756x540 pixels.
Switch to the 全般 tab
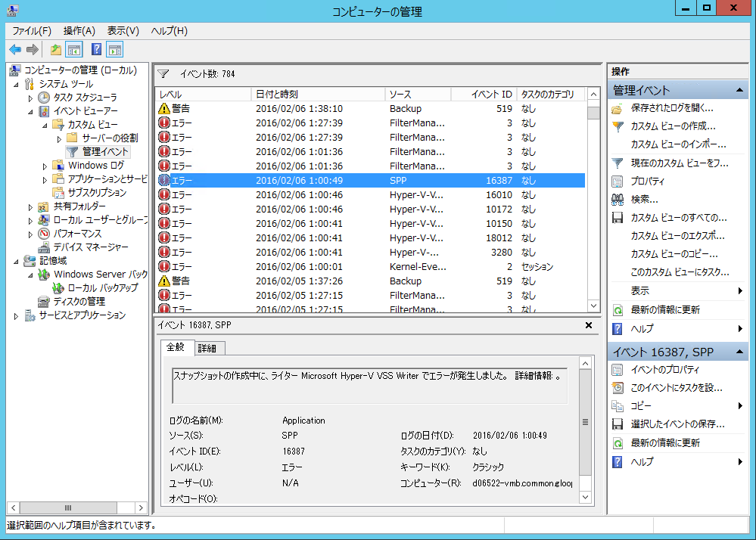(x=176, y=347)
